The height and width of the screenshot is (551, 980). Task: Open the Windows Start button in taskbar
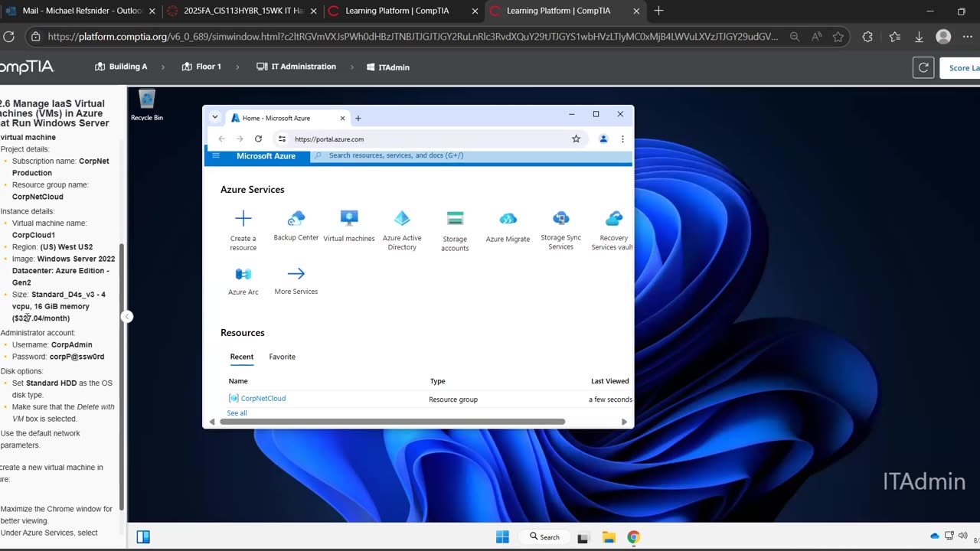(502, 536)
